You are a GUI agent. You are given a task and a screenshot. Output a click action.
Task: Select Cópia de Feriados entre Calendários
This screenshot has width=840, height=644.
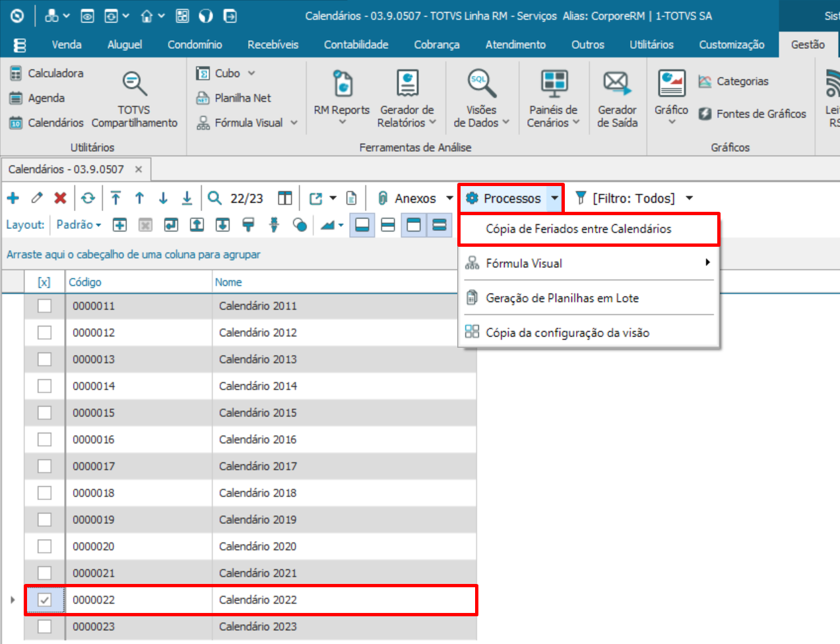[578, 229]
